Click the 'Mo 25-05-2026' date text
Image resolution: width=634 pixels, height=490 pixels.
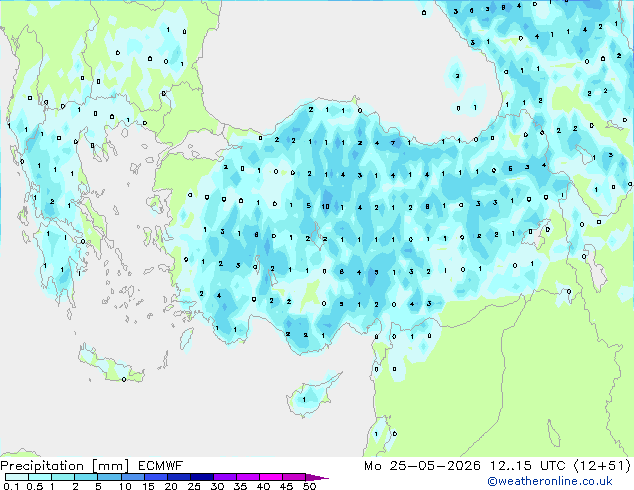[423, 466]
